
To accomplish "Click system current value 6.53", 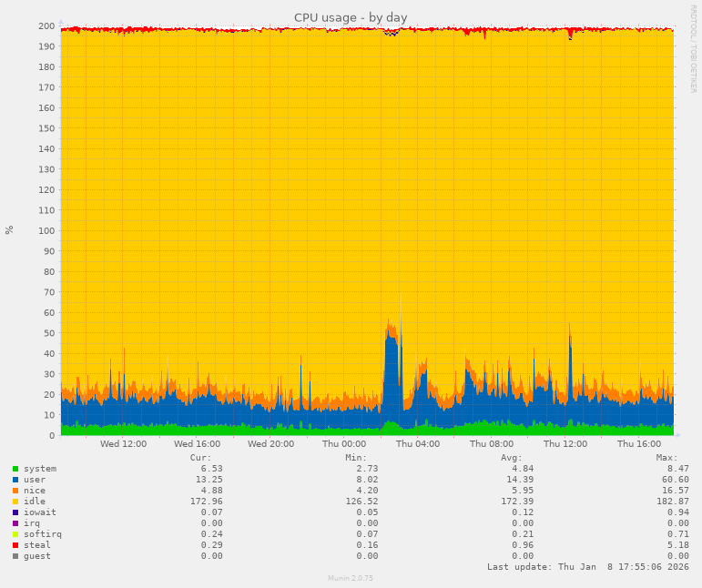I will pyautogui.click(x=212, y=469).
